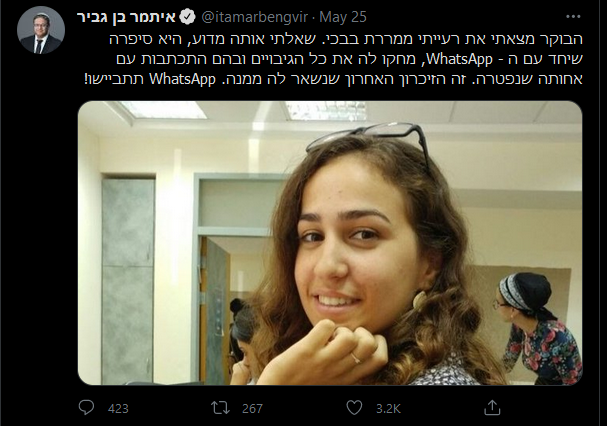Click the 267 retweets count
Viewport: 607px width, 426px height.
pos(252,409)
